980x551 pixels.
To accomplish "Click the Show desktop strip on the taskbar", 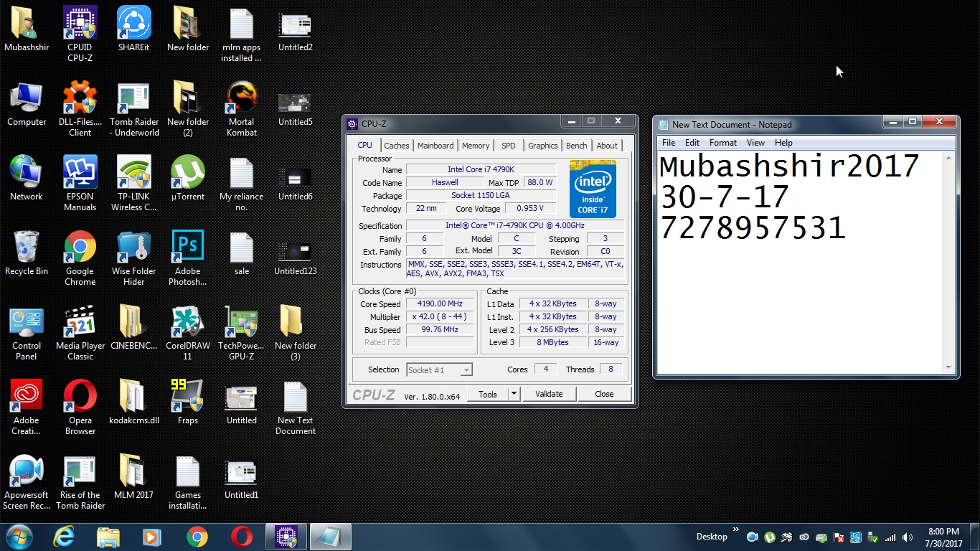I will click(x=975, y=537).
